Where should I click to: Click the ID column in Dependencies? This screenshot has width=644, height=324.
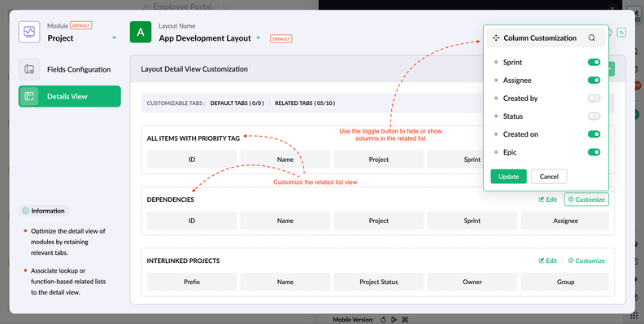(x=192, y=221)
